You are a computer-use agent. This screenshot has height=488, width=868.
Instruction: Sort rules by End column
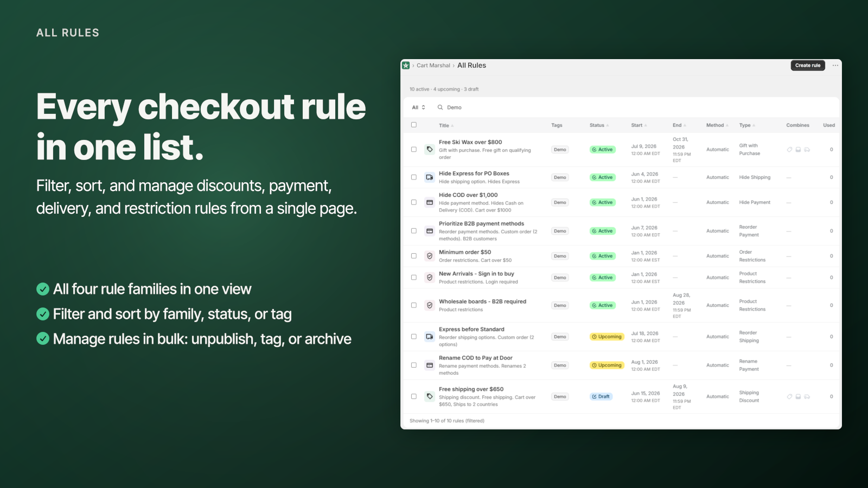click(679, 125)
